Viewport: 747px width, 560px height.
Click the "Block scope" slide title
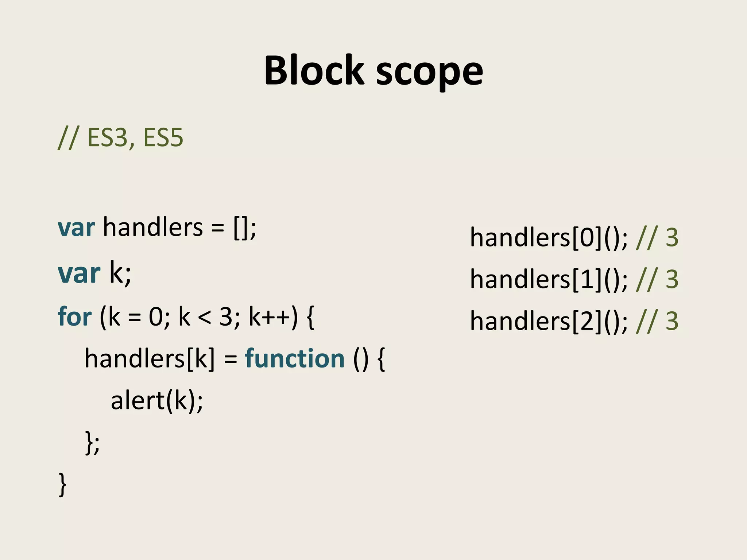pyautogui.click(x=373, y=71)
